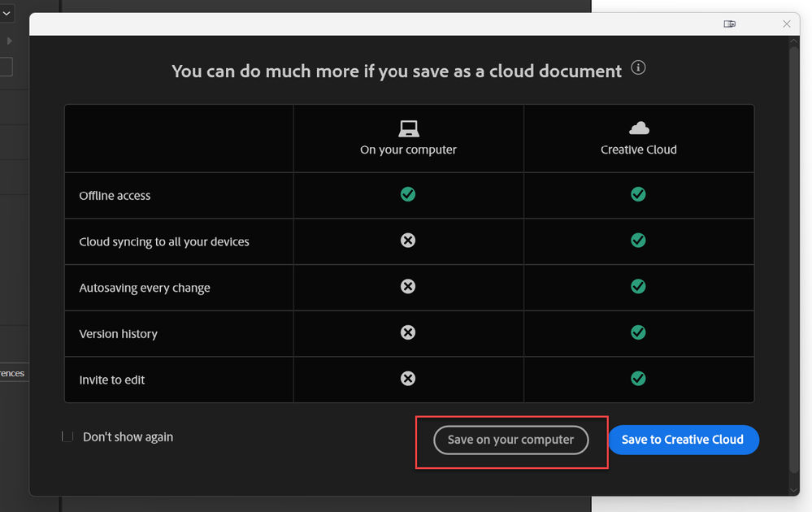Click the window preview icon in the dialog title bar
This screenshot has height=512, width=812.
pyautogui.click(x=729, y=24)
